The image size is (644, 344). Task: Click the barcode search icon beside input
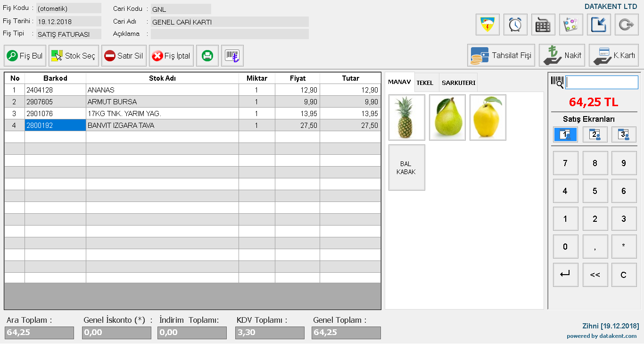[557, 82]
